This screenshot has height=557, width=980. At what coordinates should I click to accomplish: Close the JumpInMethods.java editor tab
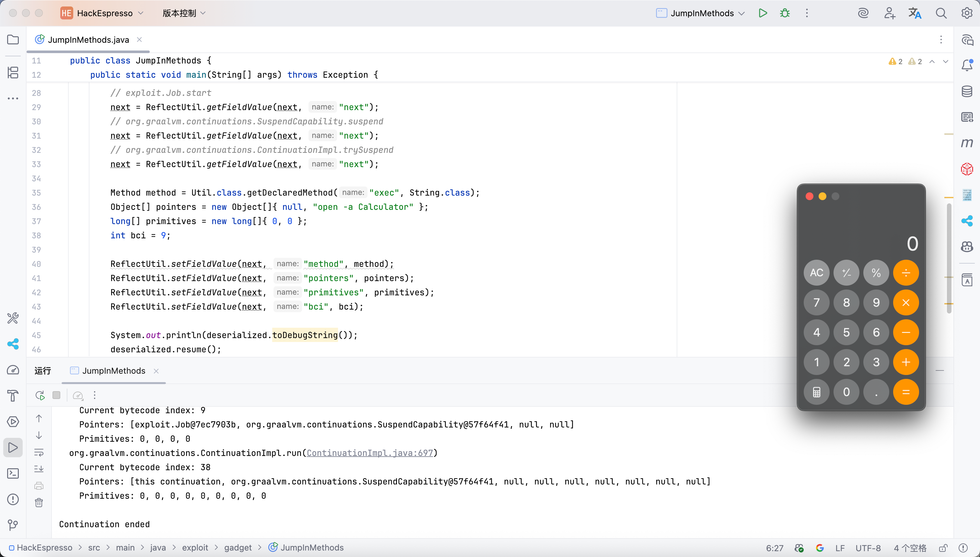tap(139, 40)
